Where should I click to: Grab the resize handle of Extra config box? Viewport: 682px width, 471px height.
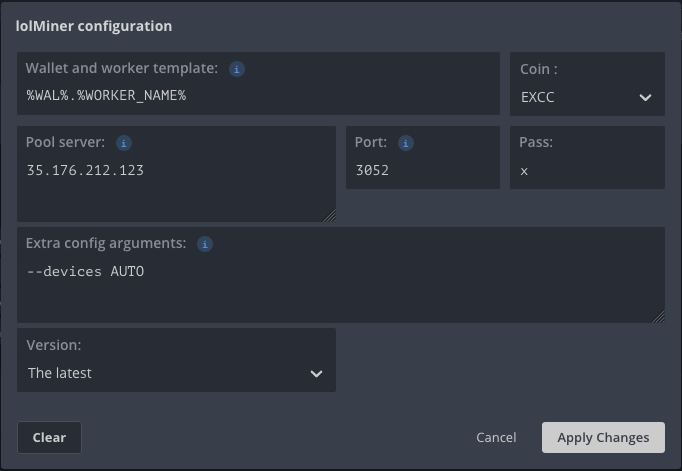pos(659,317)
